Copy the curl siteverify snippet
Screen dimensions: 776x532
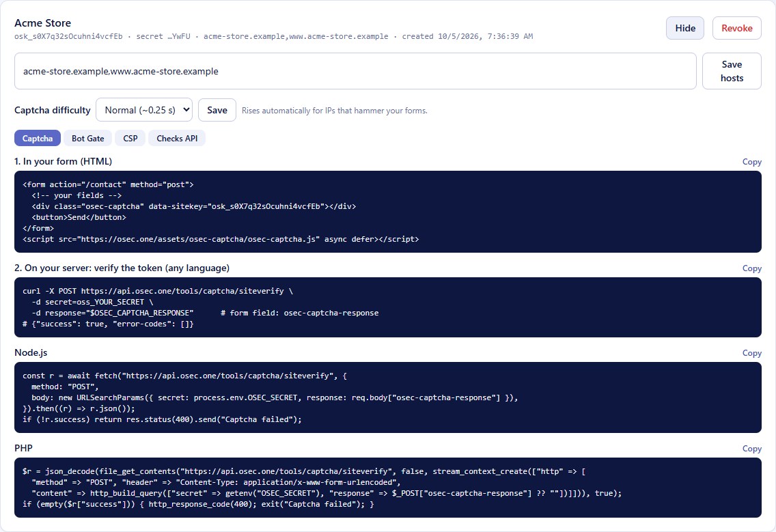tap(751, 268)
